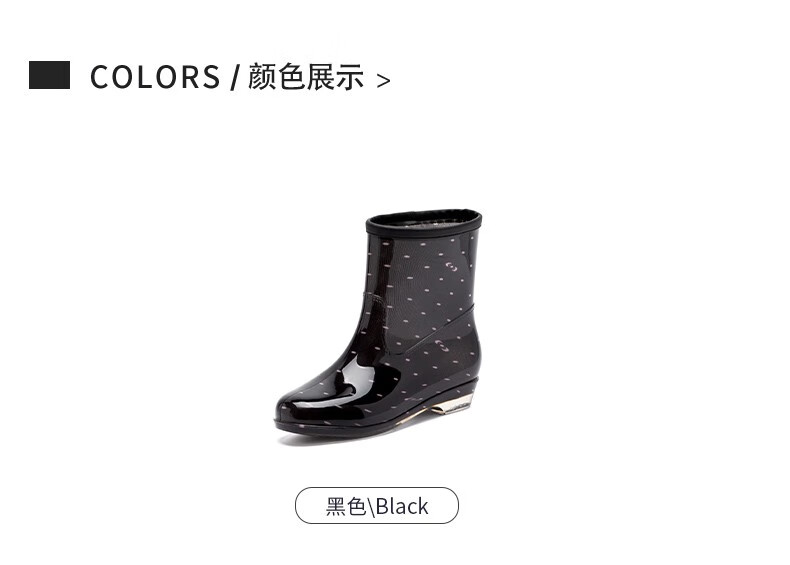Click the COLORS heading text
Screen dimensions: 790x565
pyautogui.click(x=155, y=77)
